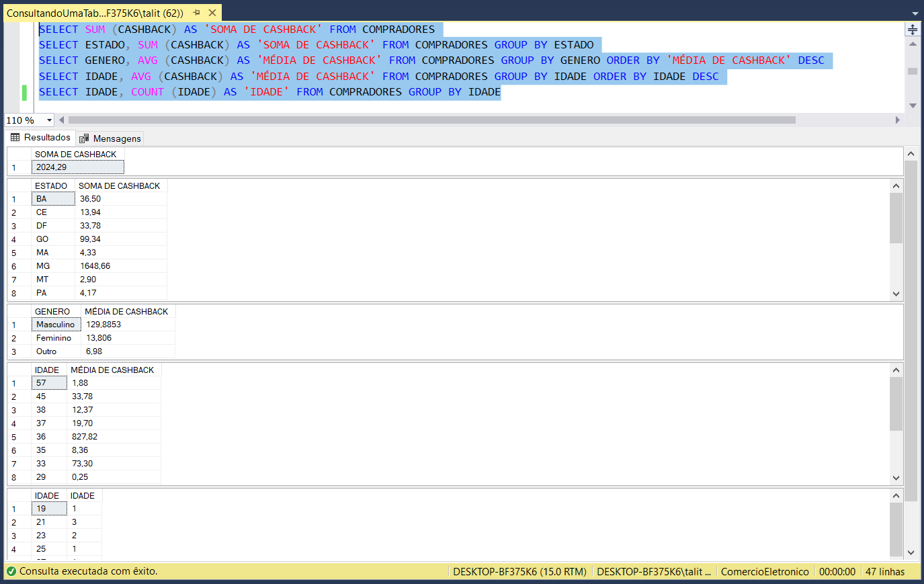Select the ESTADO column header
Viewport: 924px width, 584px height.
[53, 186]
